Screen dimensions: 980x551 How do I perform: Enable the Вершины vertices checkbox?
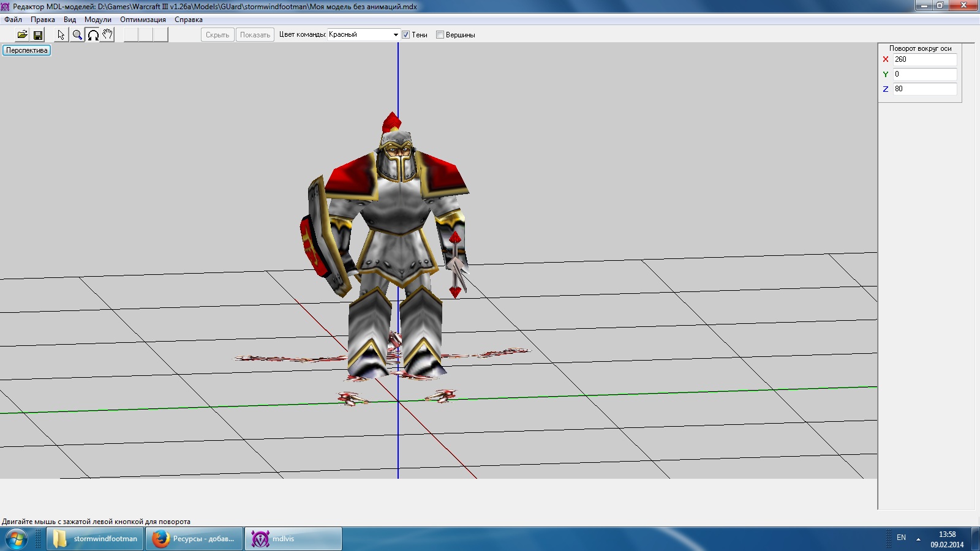point(440,35)
